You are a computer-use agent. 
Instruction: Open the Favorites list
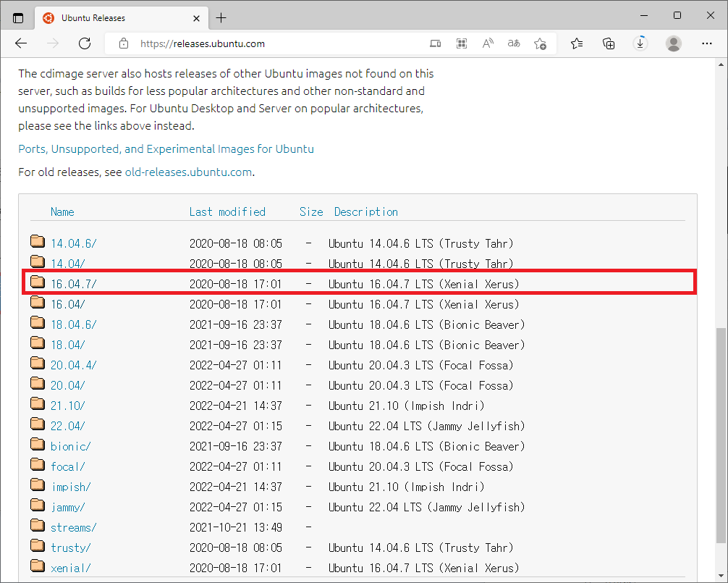(577, 43)
